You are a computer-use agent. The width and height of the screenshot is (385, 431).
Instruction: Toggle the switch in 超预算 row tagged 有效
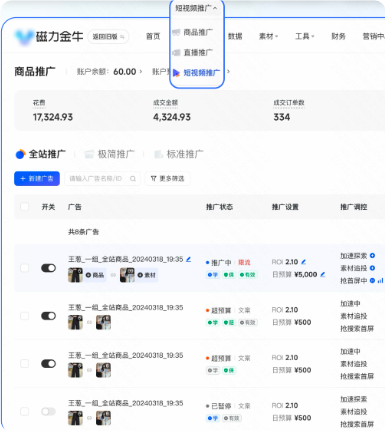(48, 315)
